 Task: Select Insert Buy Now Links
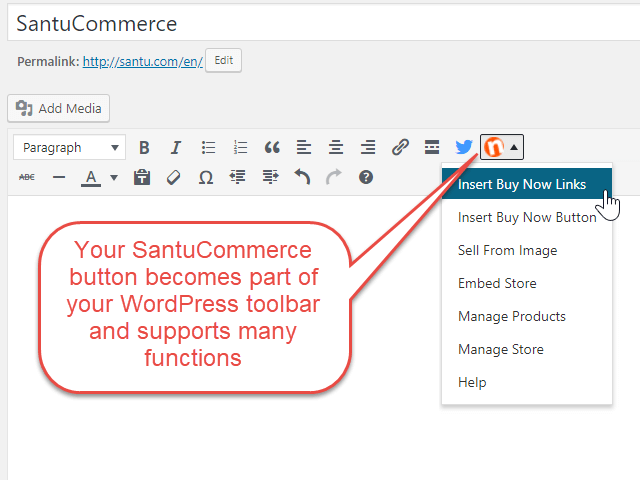527,184
